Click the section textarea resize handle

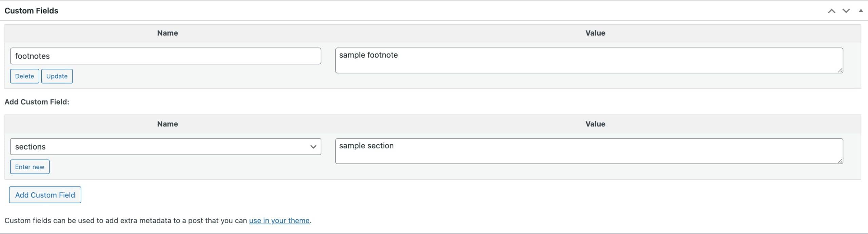pyautogui.click(x=841, y=162)
